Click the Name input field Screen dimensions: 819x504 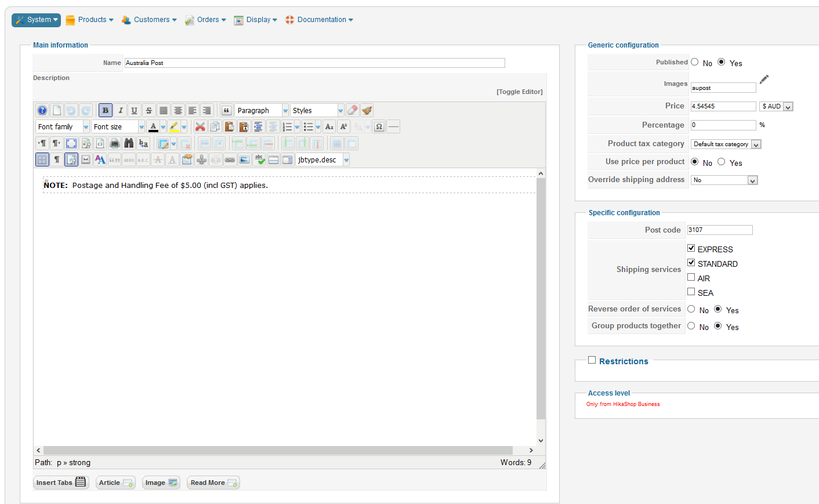(x=315, y=63)
